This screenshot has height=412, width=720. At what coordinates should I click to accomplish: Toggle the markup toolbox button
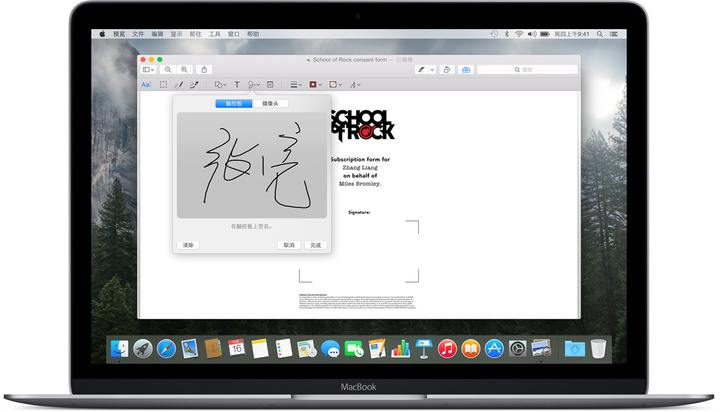465,70
